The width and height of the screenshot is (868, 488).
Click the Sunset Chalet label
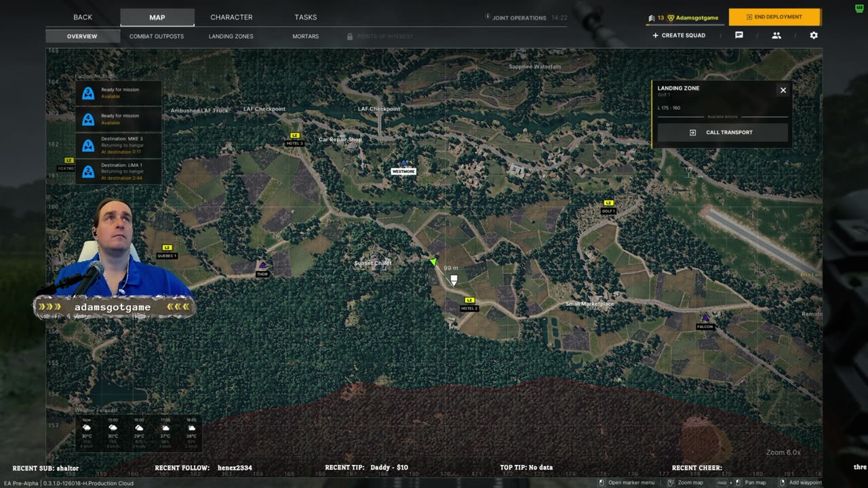click(x=373, y=263)
